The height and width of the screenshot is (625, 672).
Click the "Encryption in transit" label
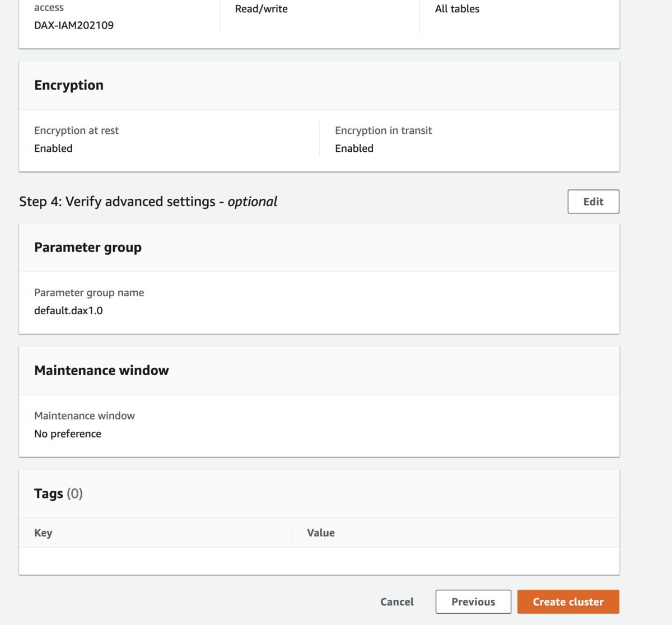(383, 130)
